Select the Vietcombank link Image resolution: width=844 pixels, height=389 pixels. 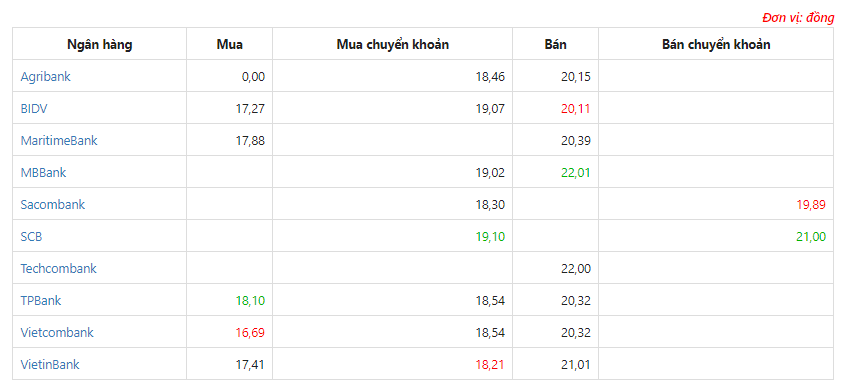[x=57, y=333]
